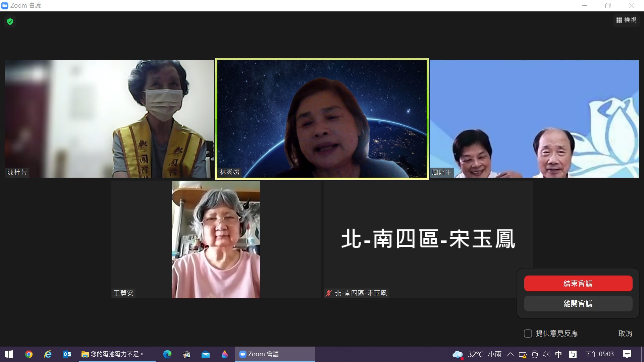This screenshot has height=362, width=644.
Task: Check the 提供意見反應 checkbox
Action: (x=528, y=334)
